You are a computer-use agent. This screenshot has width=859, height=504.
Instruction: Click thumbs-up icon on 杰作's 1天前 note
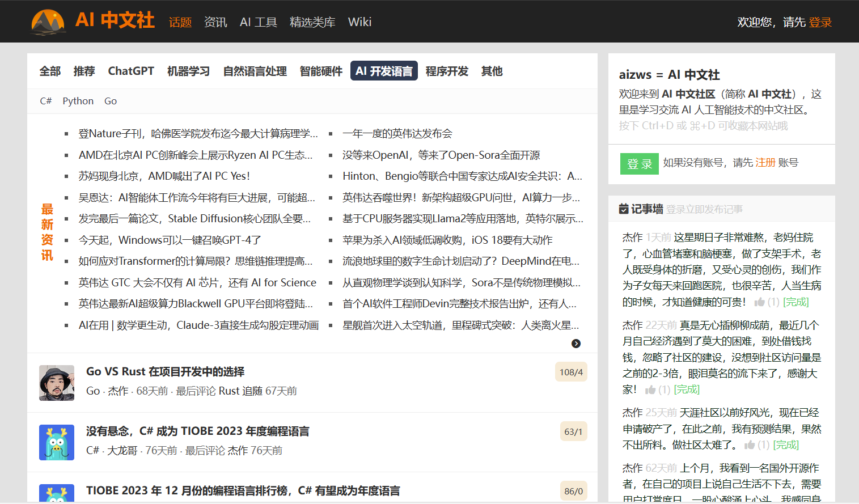(759, 302)
